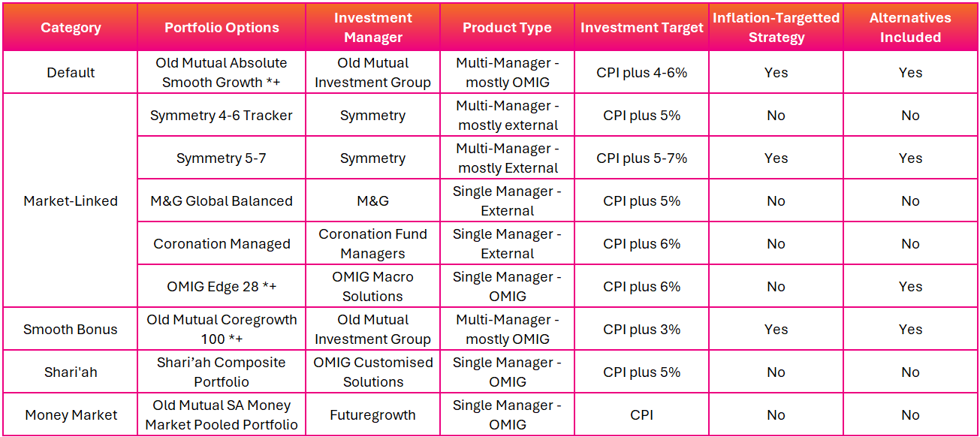Select the Money Market category cell
The image size is (980, 437).
click(x=71, y=415)
